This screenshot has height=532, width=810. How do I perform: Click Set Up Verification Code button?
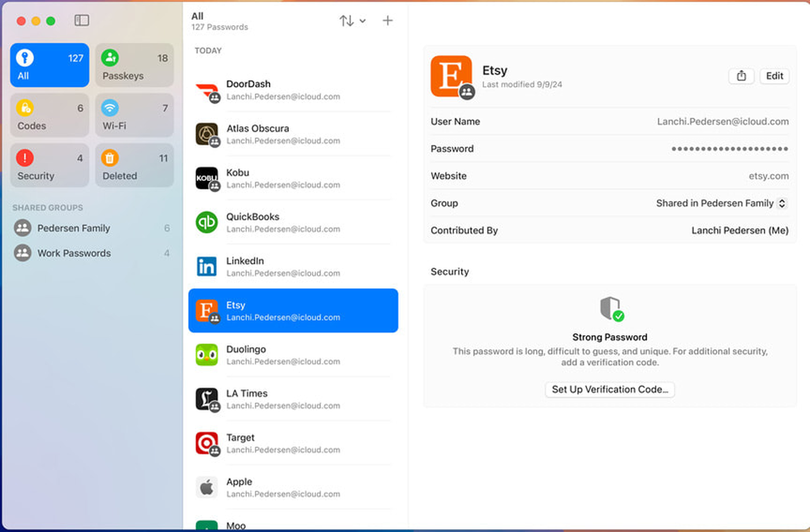pyautogui.click(x=610, y=389)
